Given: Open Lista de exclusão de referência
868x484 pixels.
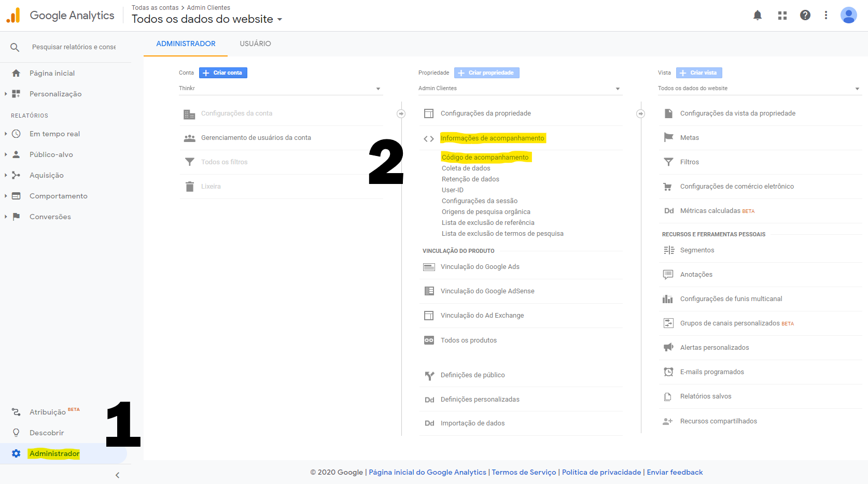Looking at the screenshot, I should [488, 222].
